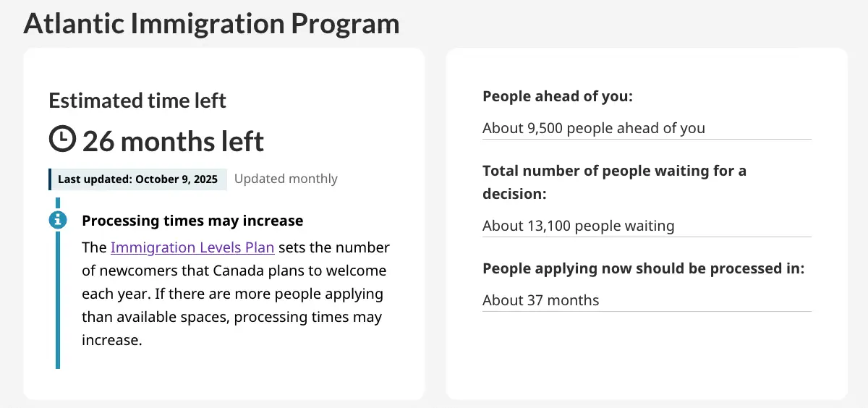Click the clock icon beside 26 months left
Image resolution: width=868 pixels, height=408 pixels.
tap(62, 139)
